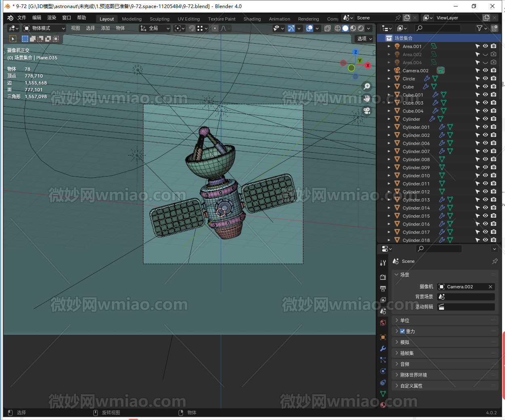
Task: Toggle snapping magnet button
Action: 192,28
